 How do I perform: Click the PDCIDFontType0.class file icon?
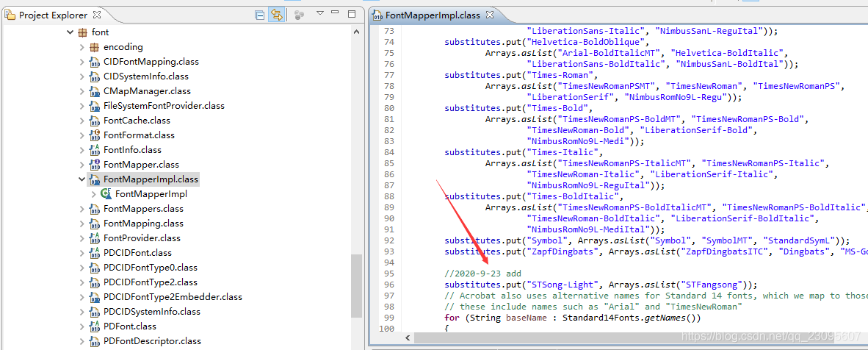tap(95, 268)
